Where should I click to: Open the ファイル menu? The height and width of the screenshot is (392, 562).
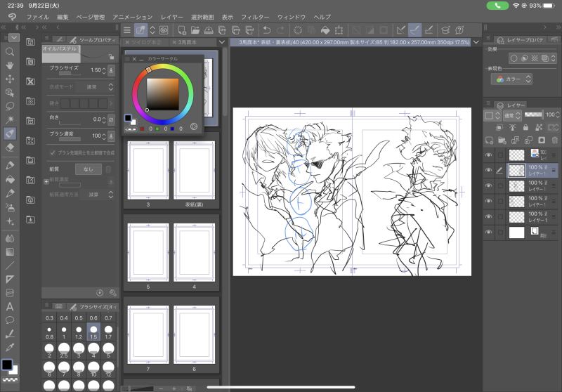(x=38, y=17)
